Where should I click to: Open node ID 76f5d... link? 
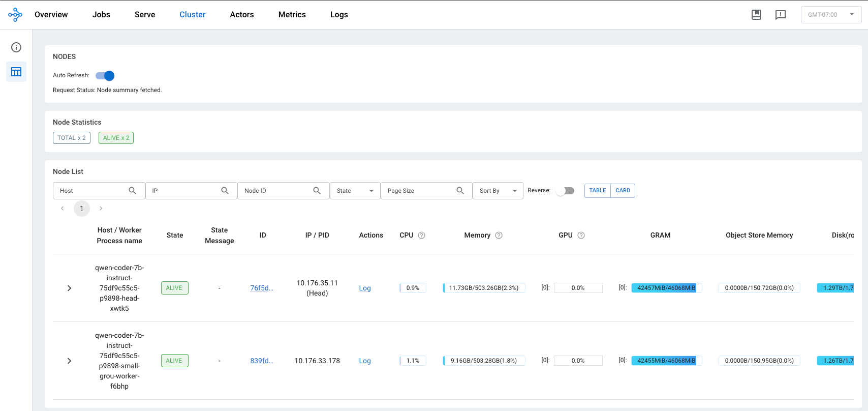(262, 288)
